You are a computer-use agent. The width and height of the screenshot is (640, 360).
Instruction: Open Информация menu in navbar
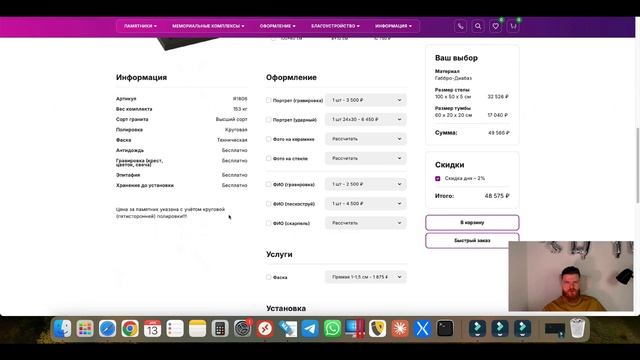pyautogui.click(x=393, y=26)
